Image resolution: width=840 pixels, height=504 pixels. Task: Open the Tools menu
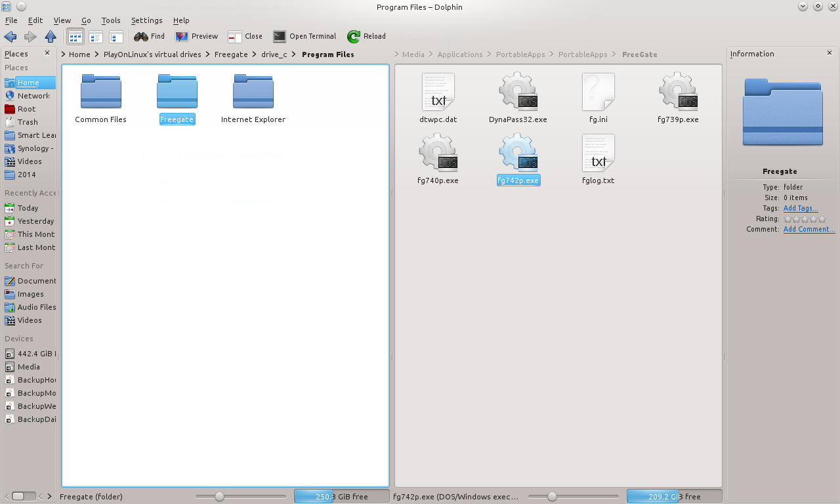click(111, 20)
